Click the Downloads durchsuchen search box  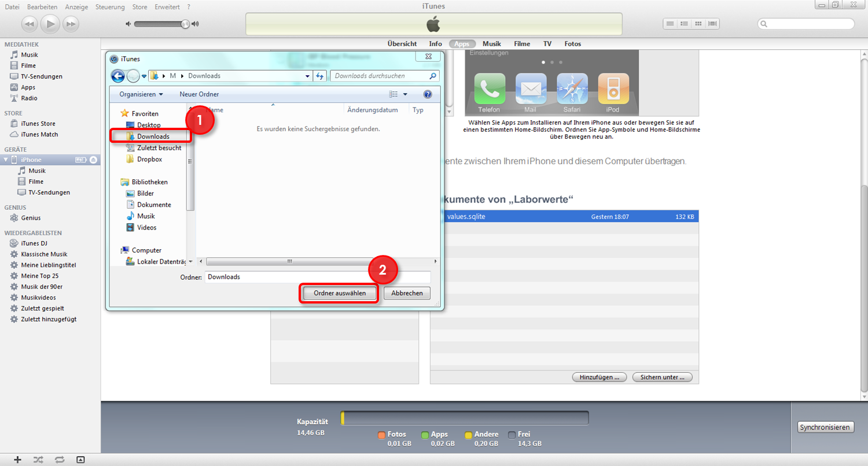click(385, 76)
